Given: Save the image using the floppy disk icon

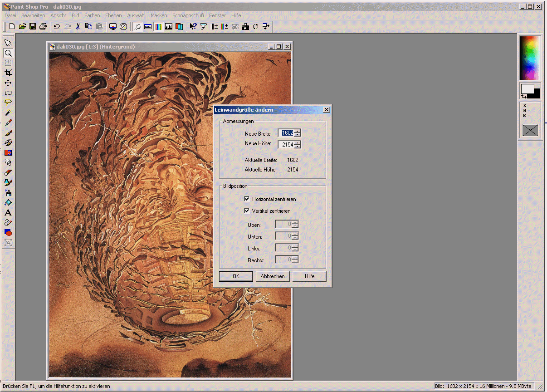Looking at the screenshot, I should click(33, 26).
